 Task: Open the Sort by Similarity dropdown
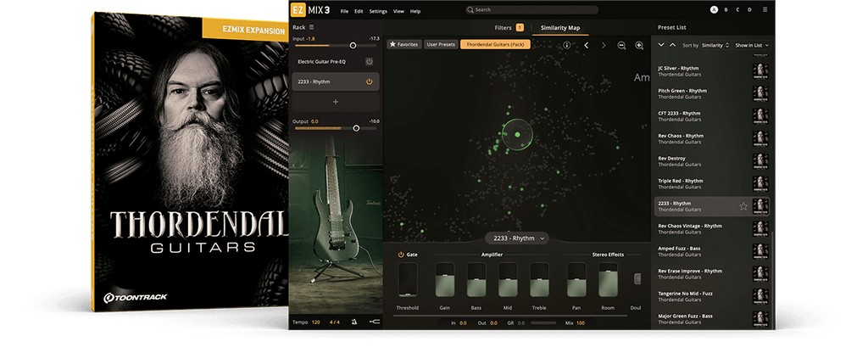(715, 45)
